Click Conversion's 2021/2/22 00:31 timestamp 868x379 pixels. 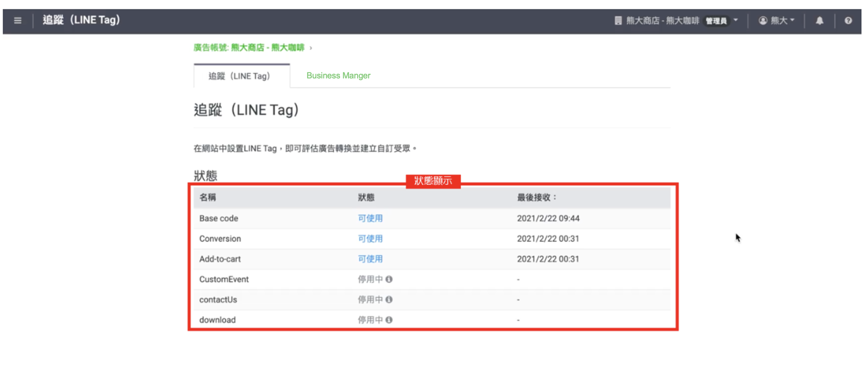[548, 239]
